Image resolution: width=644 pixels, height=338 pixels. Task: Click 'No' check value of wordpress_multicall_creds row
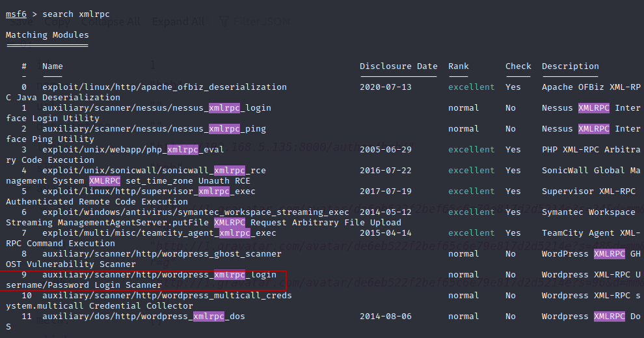[511, 296]
